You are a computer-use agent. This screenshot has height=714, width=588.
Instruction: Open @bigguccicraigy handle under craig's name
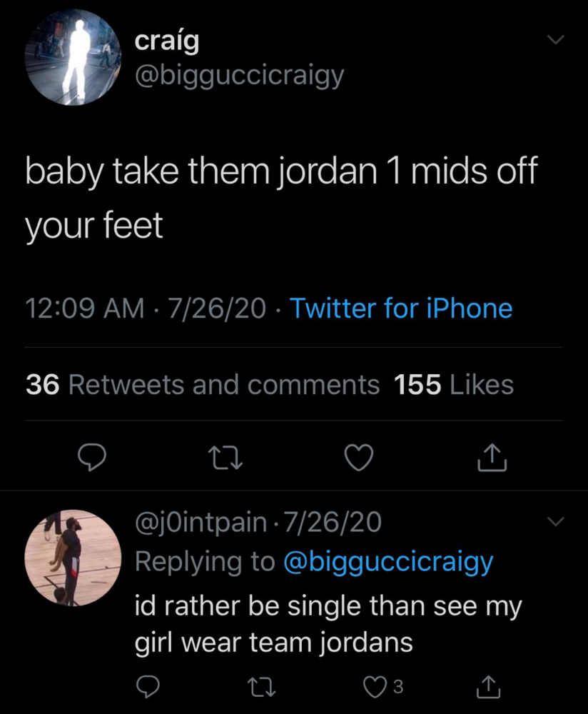click(x=239, y=76)
